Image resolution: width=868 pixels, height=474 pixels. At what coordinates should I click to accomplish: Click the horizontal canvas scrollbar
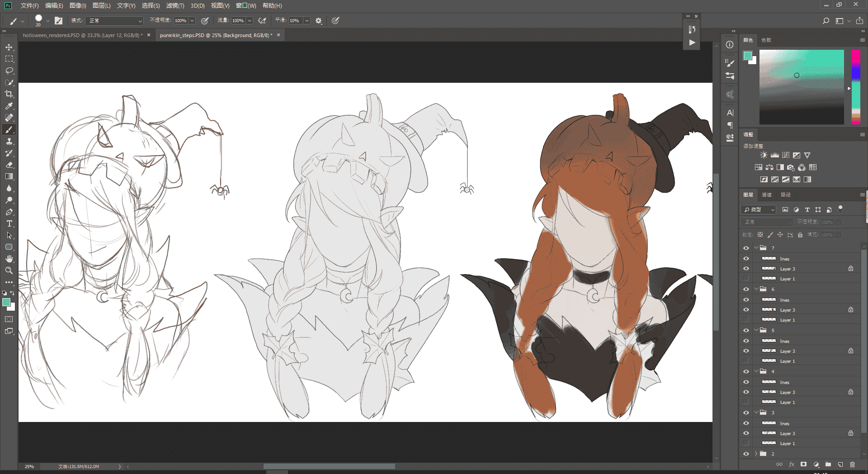(x=329, y=466)
